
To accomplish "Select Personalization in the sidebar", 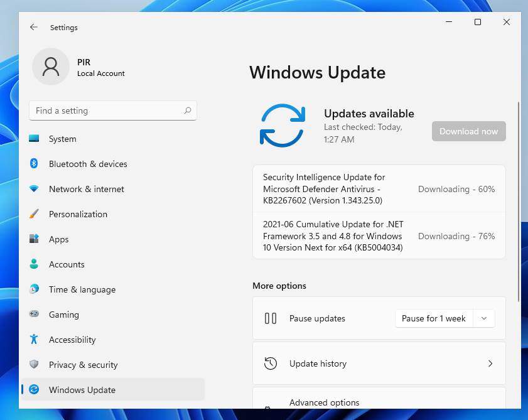I will tap(113, 214).
